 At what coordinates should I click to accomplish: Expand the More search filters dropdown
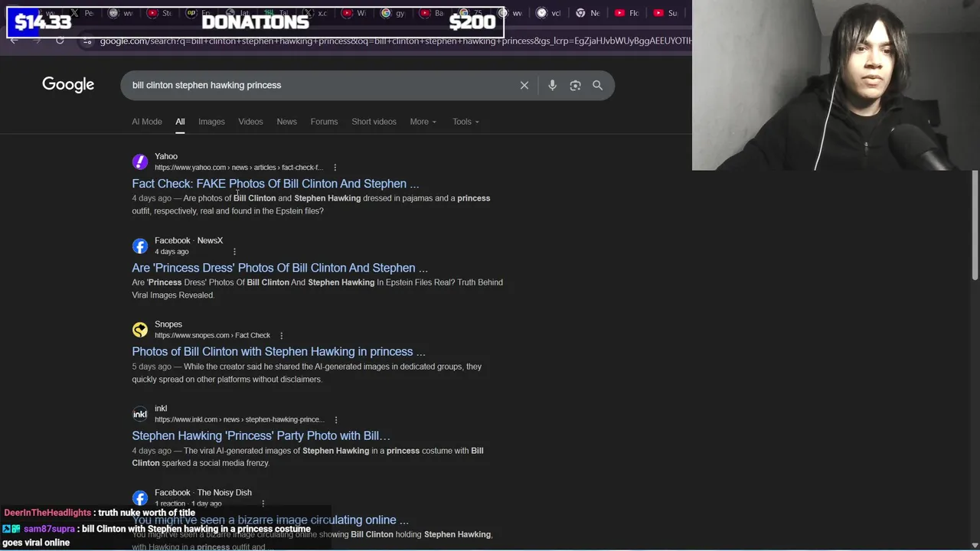423,122
